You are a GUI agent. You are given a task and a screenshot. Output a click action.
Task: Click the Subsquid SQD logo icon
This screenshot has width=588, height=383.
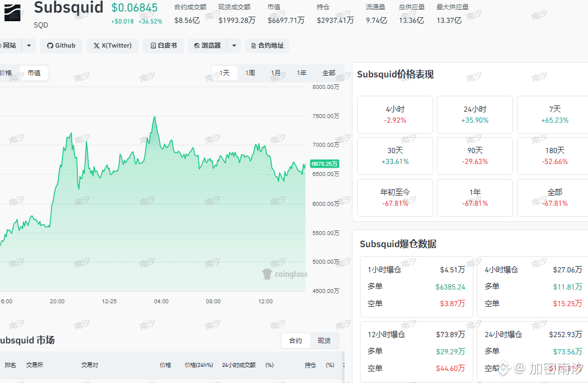click(x=13, y=13)
